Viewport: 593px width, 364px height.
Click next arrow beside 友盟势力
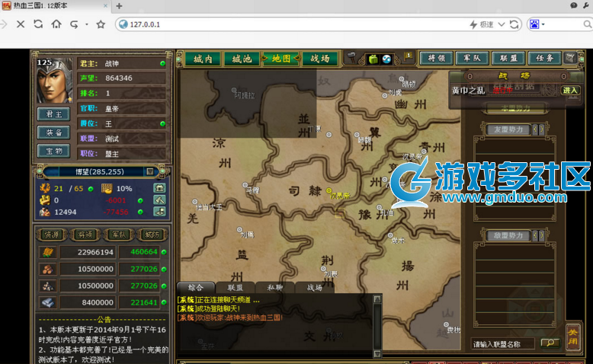pos(542,129)
